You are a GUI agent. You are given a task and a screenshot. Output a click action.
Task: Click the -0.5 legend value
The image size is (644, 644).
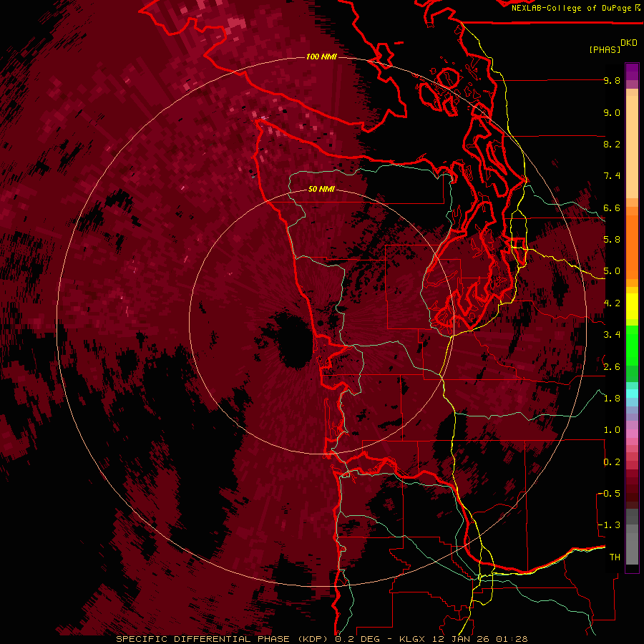[x=609, y=494]
